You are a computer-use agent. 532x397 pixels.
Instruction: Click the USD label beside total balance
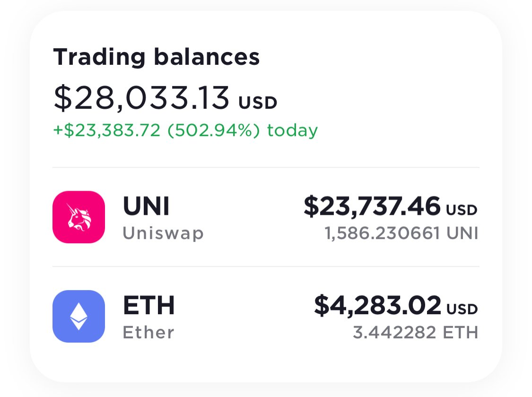[258, 103]
